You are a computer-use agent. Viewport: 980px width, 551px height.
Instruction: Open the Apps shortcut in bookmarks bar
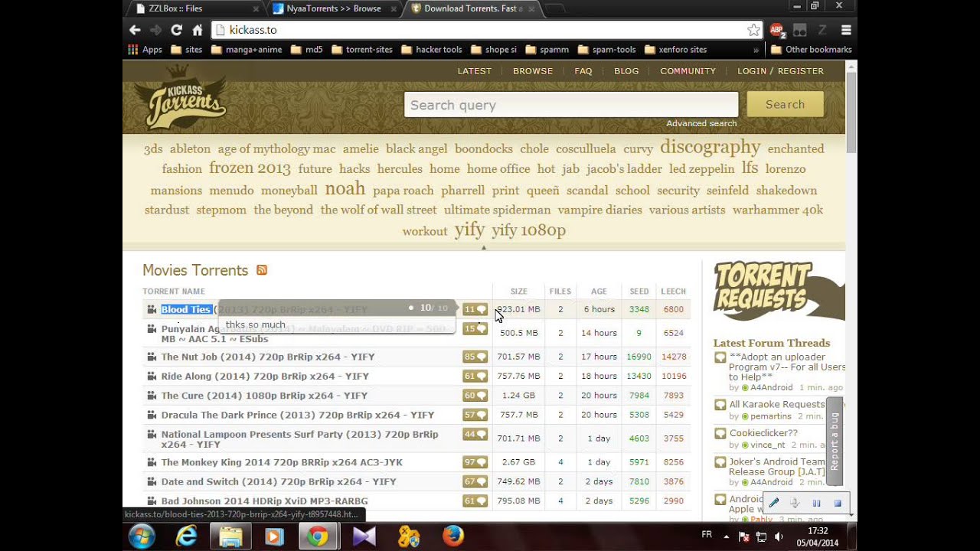[145, 50]
